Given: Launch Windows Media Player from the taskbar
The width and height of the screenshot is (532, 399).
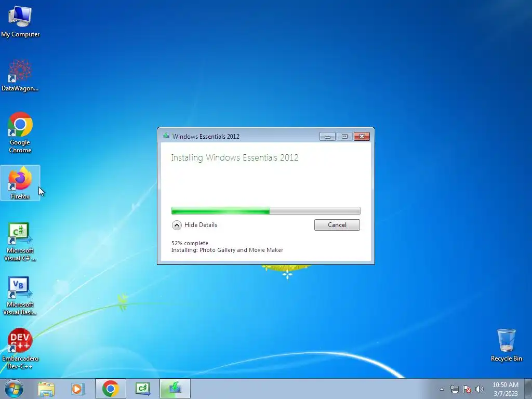Looking at the screenshot, I should click(x=77, y=389).
